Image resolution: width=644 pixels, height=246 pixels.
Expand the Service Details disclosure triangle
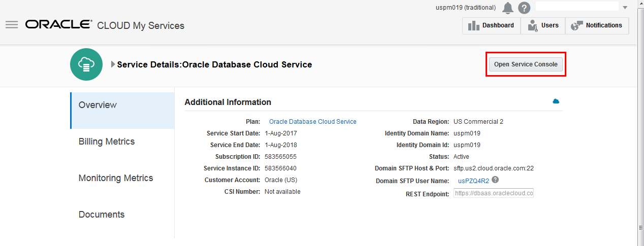113,64
